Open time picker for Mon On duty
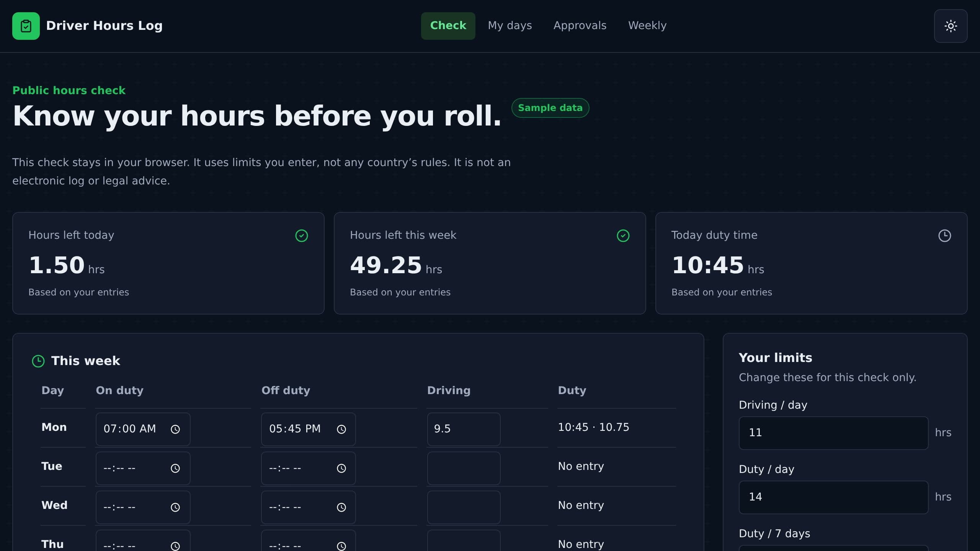 click(x=175, y=429)
